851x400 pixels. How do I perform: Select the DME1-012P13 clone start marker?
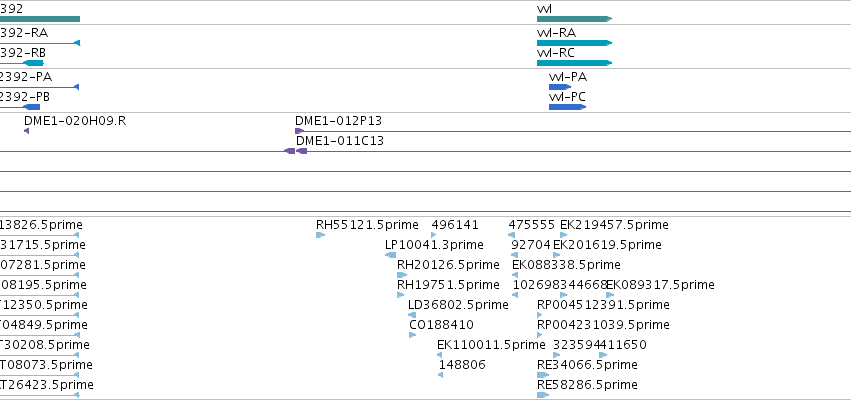[x=299, y=131]
